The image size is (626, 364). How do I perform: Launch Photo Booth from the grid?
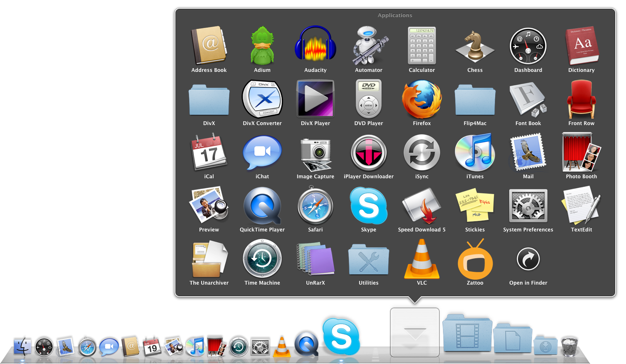[x=582, y=152]
